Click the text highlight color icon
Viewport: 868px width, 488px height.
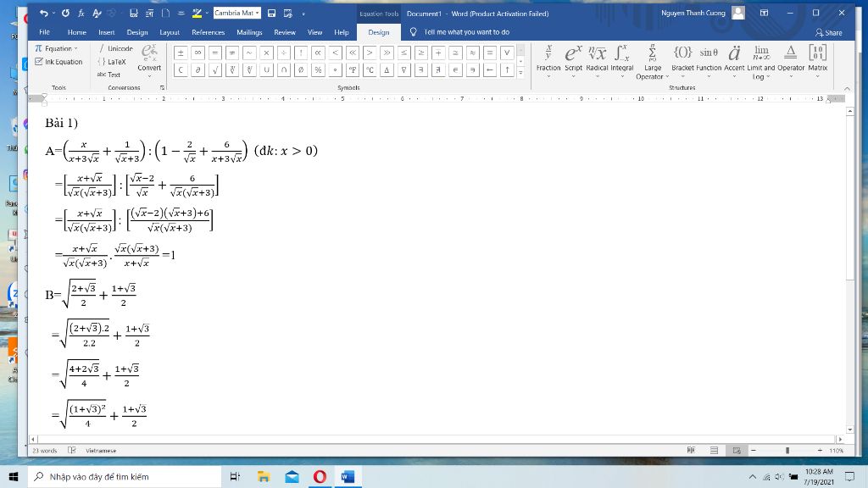(197, 13)
